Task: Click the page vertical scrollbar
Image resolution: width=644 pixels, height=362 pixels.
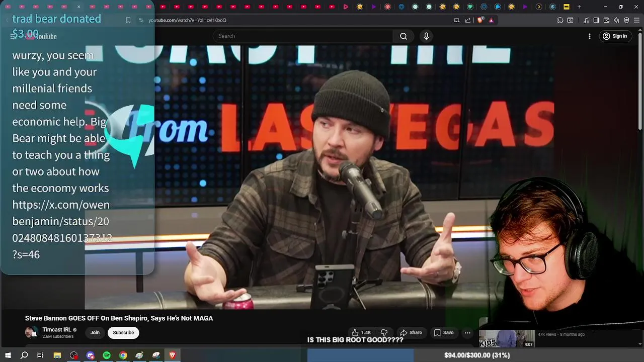Action: [640, 80]
